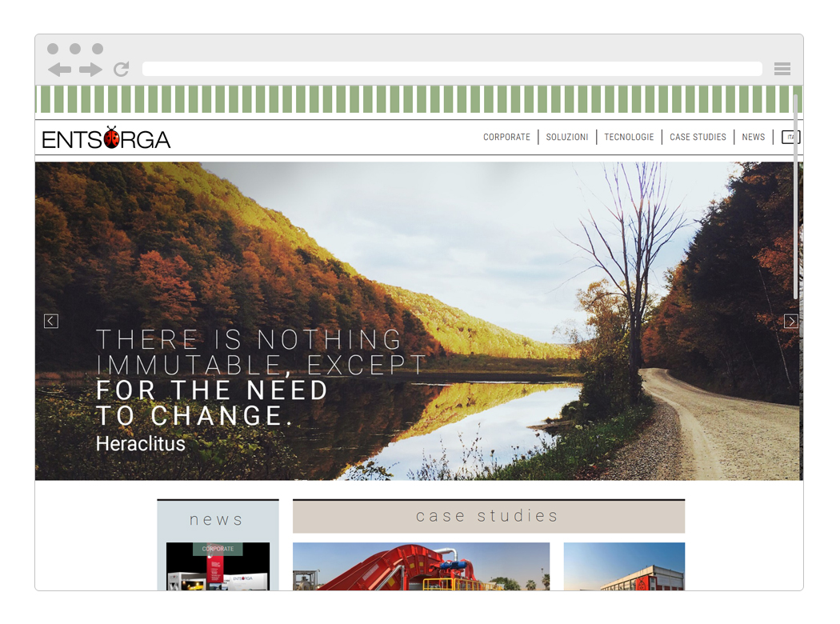Go to the previous hero slide
Viewport: 840px width, 624px height.
(x=51, y=321)
